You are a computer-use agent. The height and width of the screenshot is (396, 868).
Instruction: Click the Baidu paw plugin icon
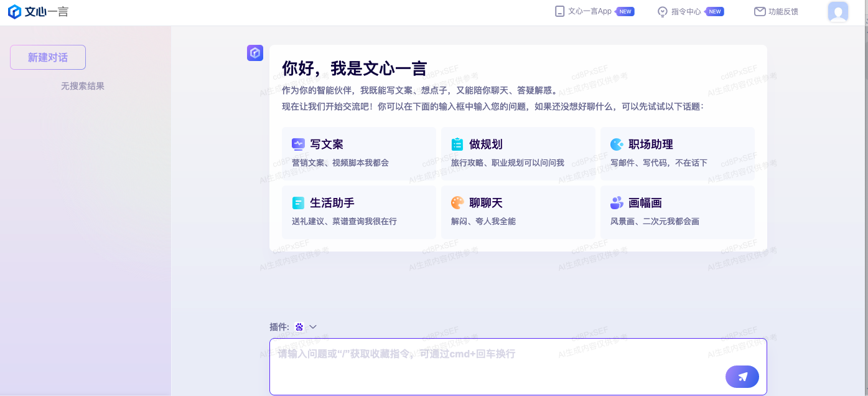coord(299,327)
